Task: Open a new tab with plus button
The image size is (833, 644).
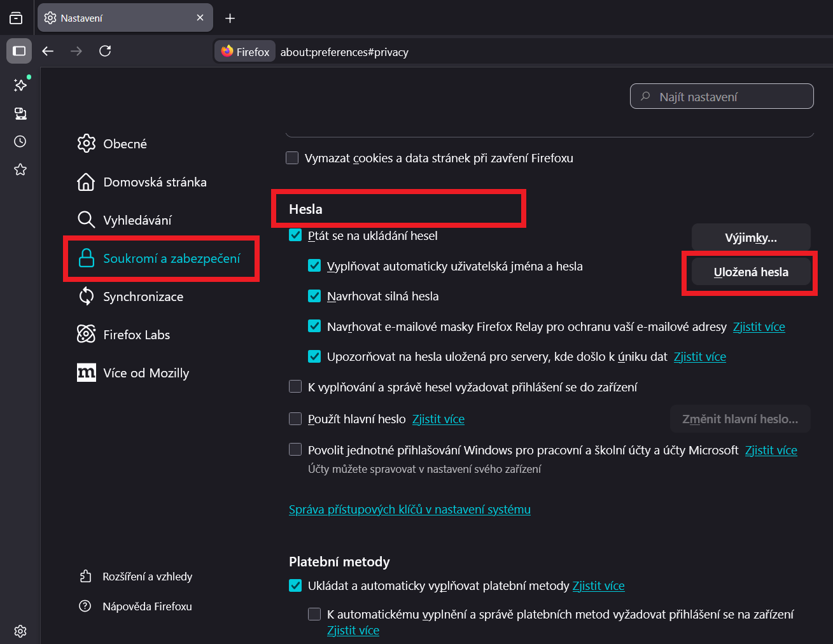Action: pyautogui.click(x=230, y=18)
